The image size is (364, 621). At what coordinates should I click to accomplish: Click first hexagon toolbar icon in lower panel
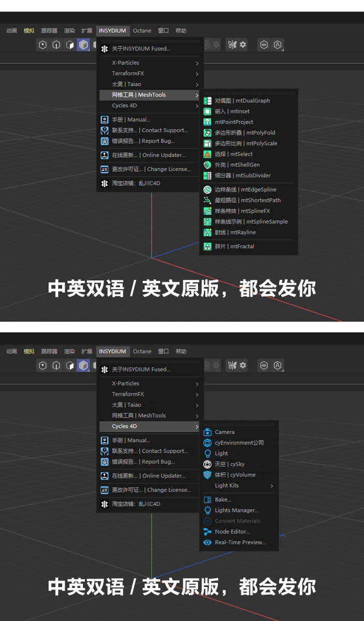pyautogui.click(x=43, y=366)
